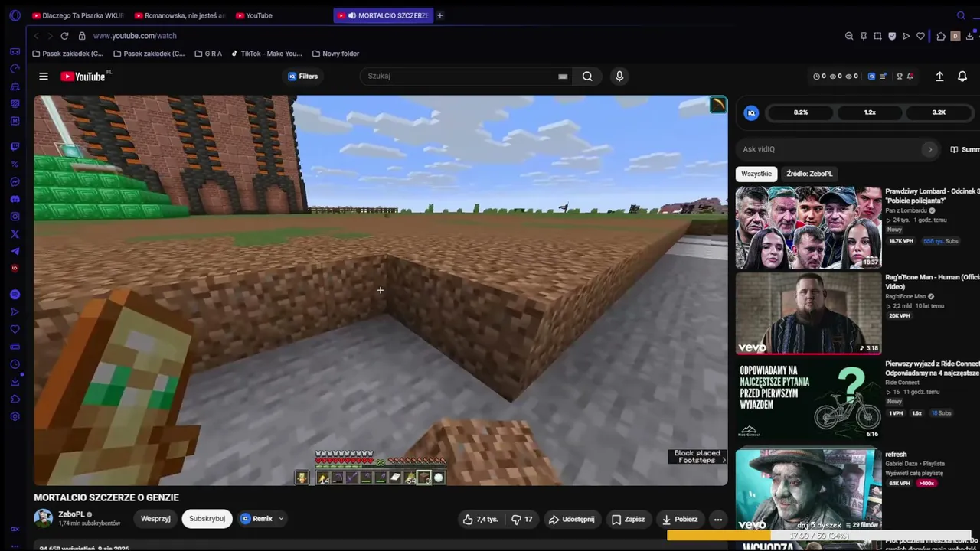Expand the Remix dropdown arrow
This screenshot has width=980, height=551.
coord(281,519)
